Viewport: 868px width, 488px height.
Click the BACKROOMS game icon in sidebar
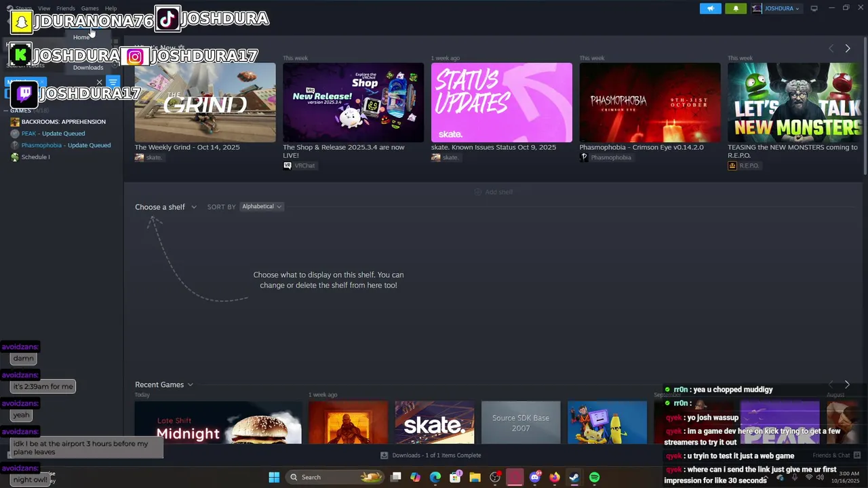(x=15, y=122)
